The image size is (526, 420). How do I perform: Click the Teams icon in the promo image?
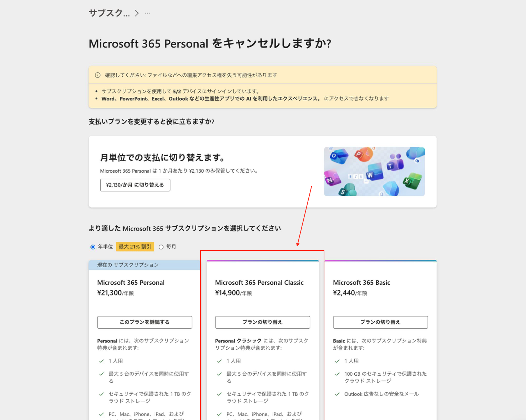[x=394, y=163]
